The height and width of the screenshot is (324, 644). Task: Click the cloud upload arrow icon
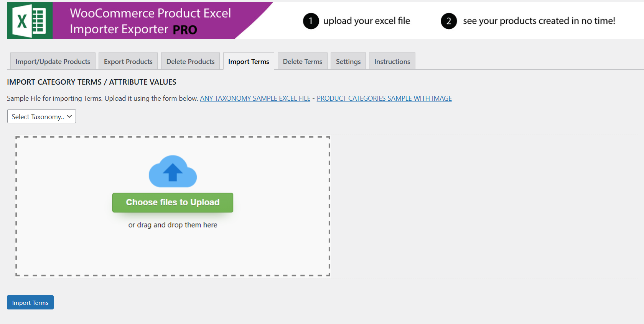(x=173, y=172)
